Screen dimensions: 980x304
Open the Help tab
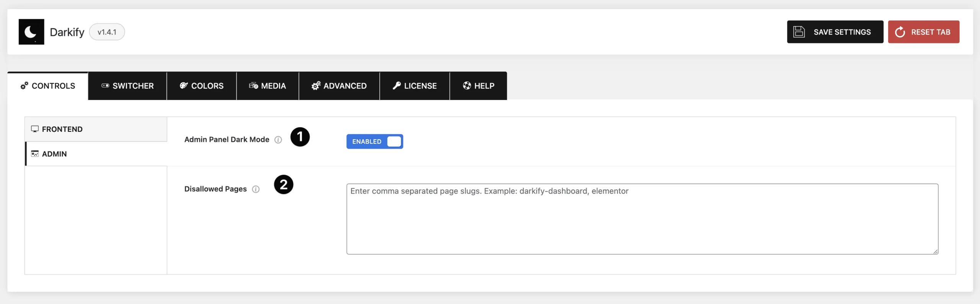click(x=479, y=86)
